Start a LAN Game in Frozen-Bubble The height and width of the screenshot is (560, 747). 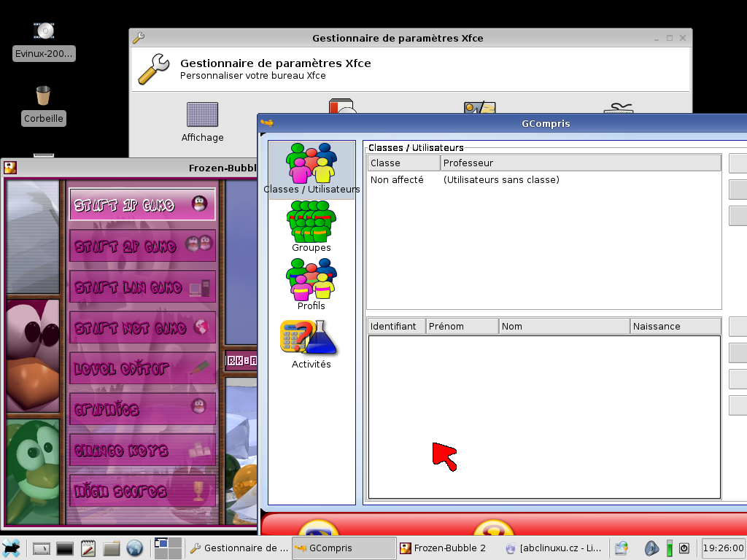pyautogui.click(x=142, y=287)
